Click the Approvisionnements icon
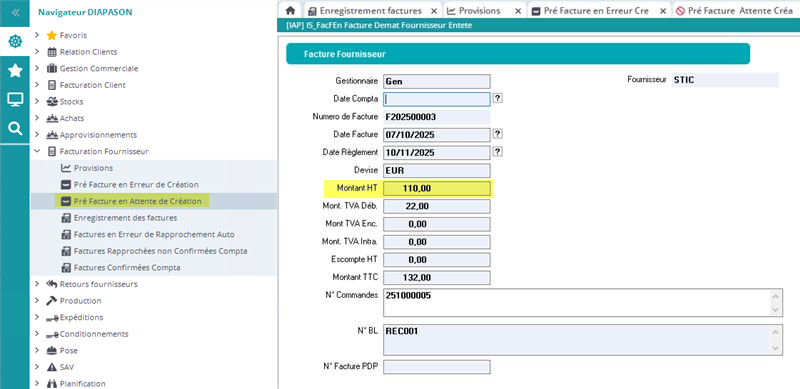This screenshot has height=389, width=800. [x=52, y=135]
